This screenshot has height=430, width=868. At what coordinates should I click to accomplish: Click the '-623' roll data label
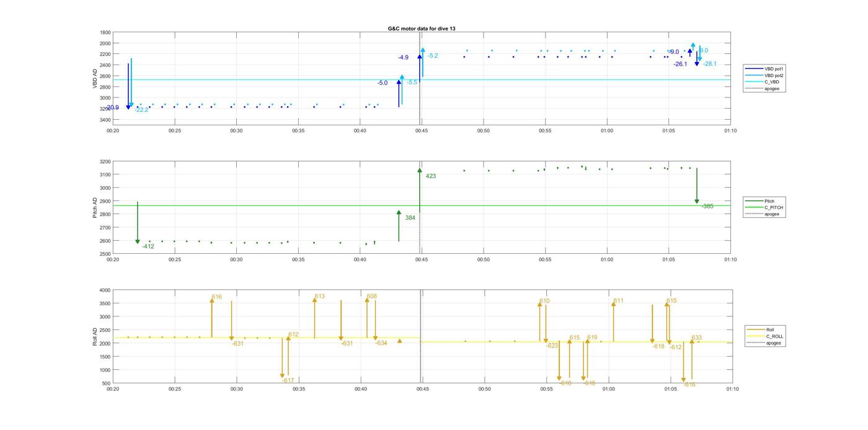point(552,346)
